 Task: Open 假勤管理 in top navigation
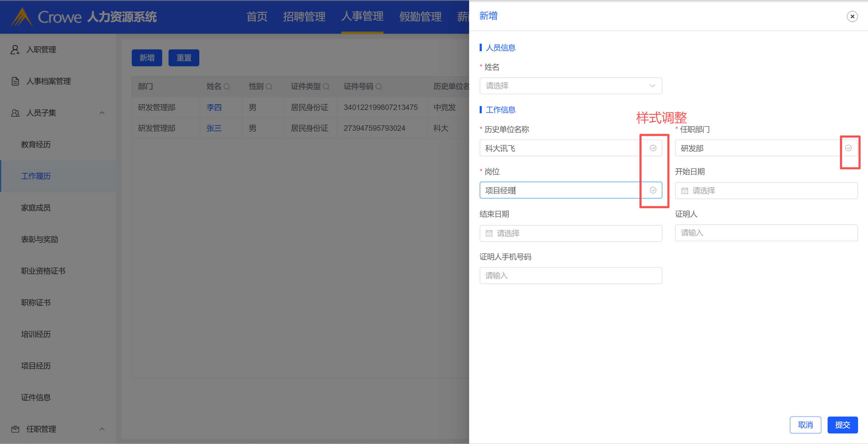click(x=420, y=17)
